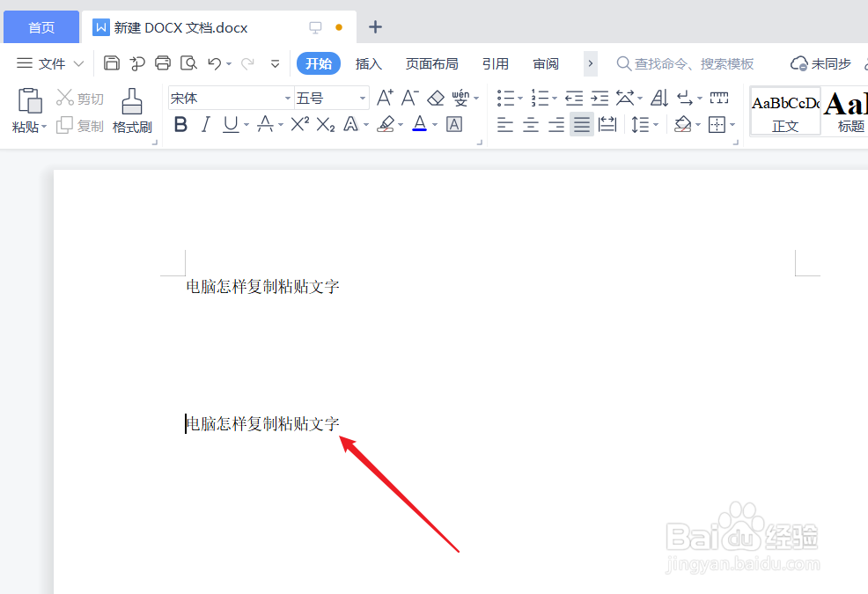Increase font size with A+ icon

click(x=384, y=97)
